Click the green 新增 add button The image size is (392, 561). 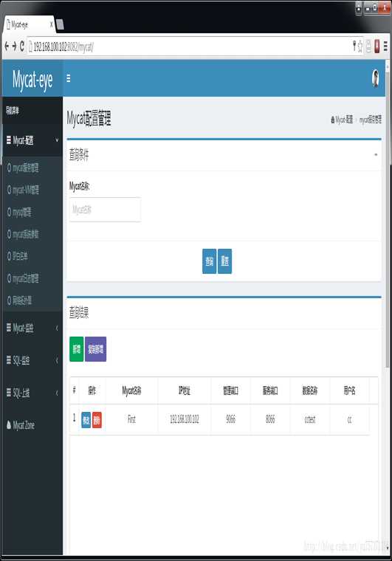point(76,349)
